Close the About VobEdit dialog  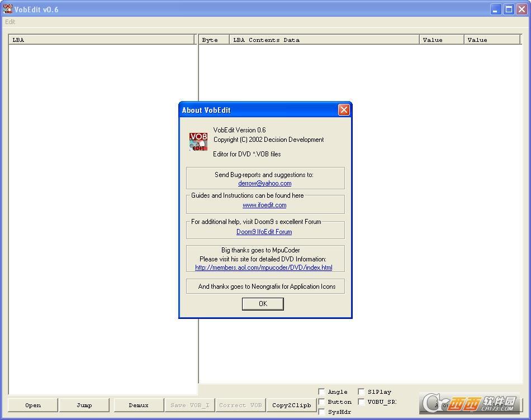pos(344,109)
